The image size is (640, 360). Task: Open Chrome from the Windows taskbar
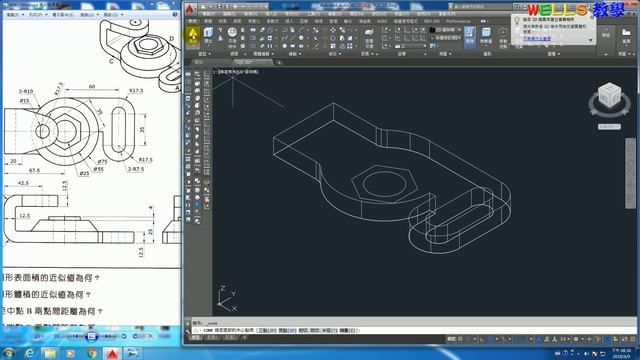92,353
